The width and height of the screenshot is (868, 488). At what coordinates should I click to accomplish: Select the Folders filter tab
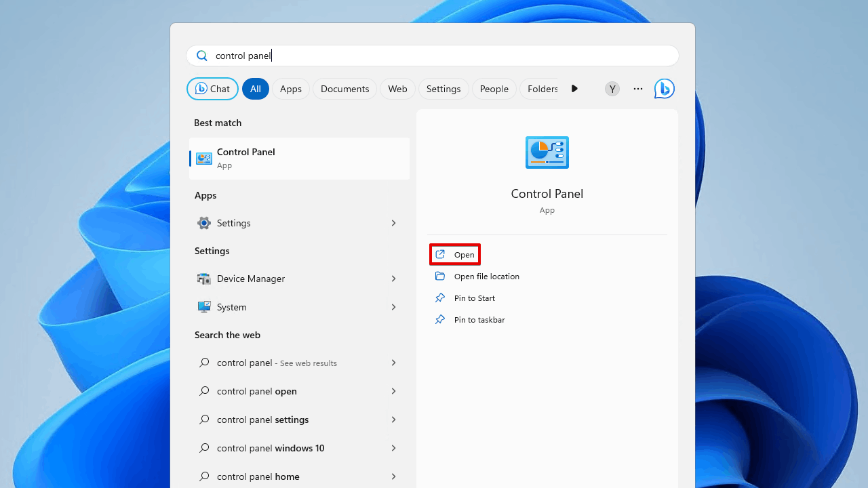540,89
